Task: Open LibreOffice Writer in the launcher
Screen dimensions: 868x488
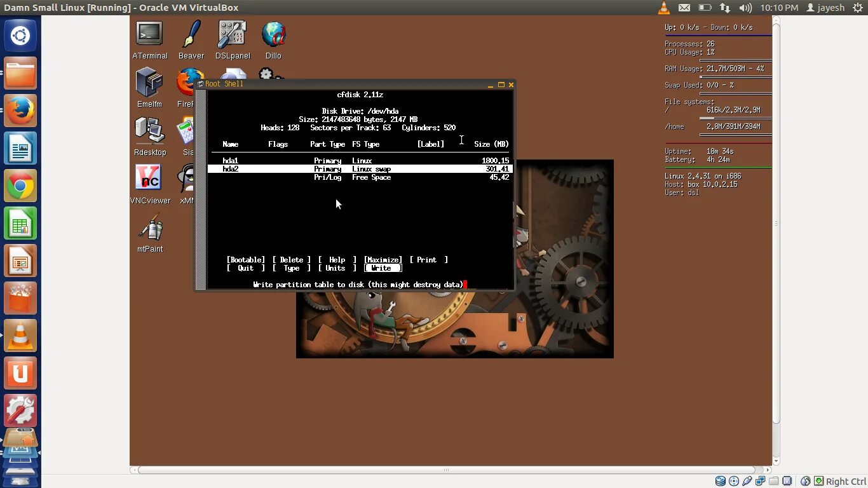Action: [x=20, y=148]
